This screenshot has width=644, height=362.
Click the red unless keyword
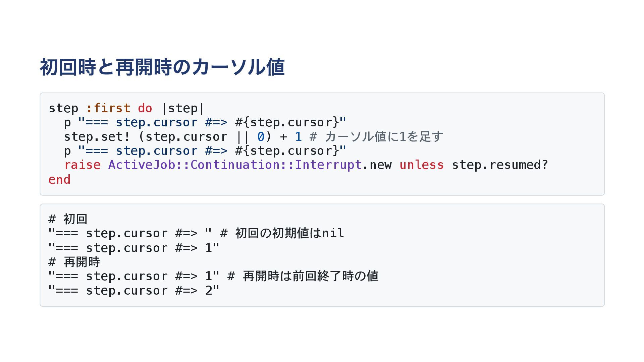(x=422, y=165)
